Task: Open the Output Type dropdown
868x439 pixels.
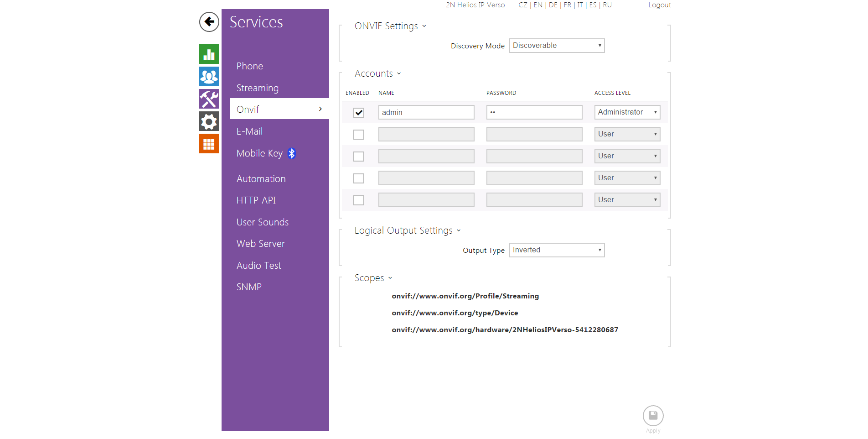Action: point(557,250)
